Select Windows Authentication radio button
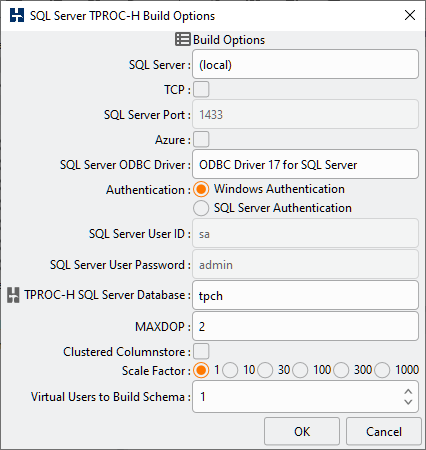Screen dimensions: 426x450 tap(201, 189)
